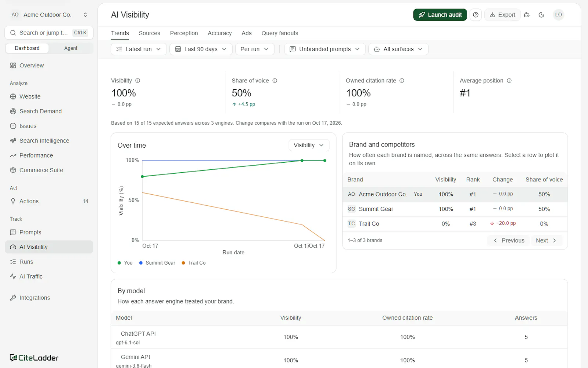Click the Visibility metric info icon

pyautogui.click(x=138, y=81)
